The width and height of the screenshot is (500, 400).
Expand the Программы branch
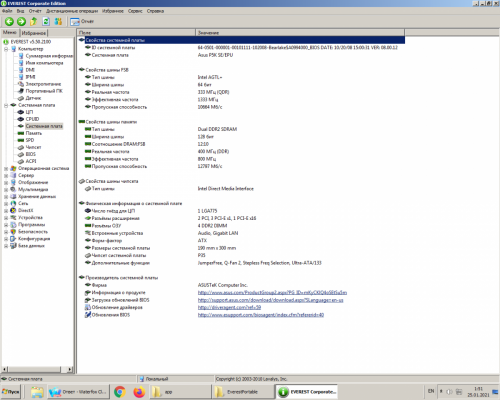pyautogui.click(x=6, y=225)
